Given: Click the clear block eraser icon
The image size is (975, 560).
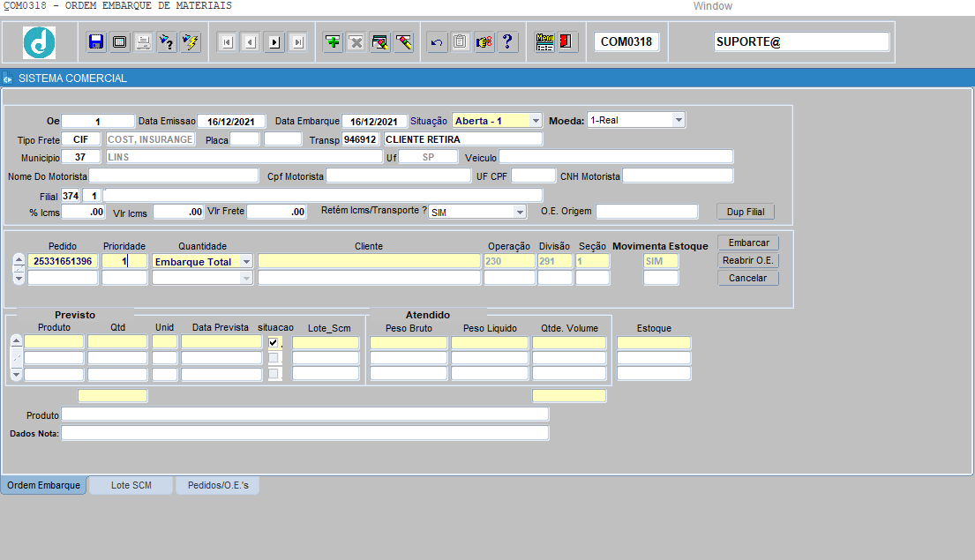Looking at the screenshot, I should coord(380,42).
